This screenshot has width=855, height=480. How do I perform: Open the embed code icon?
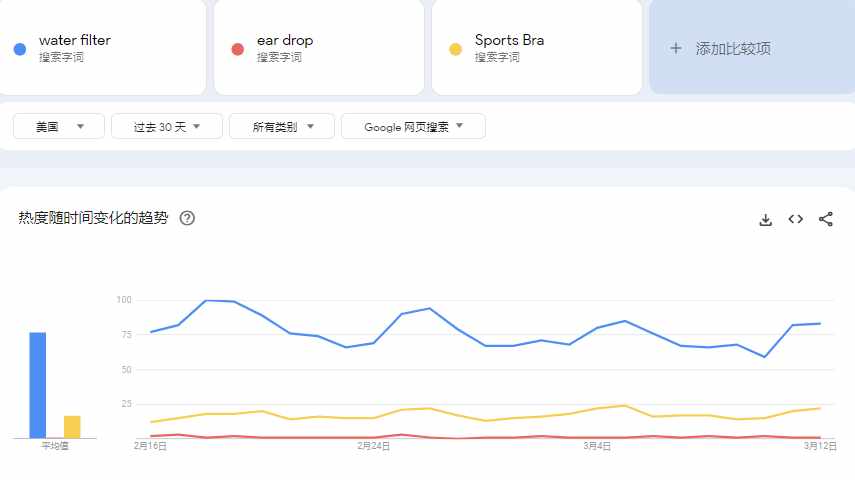pyautogui.click(x=796, y=219)
